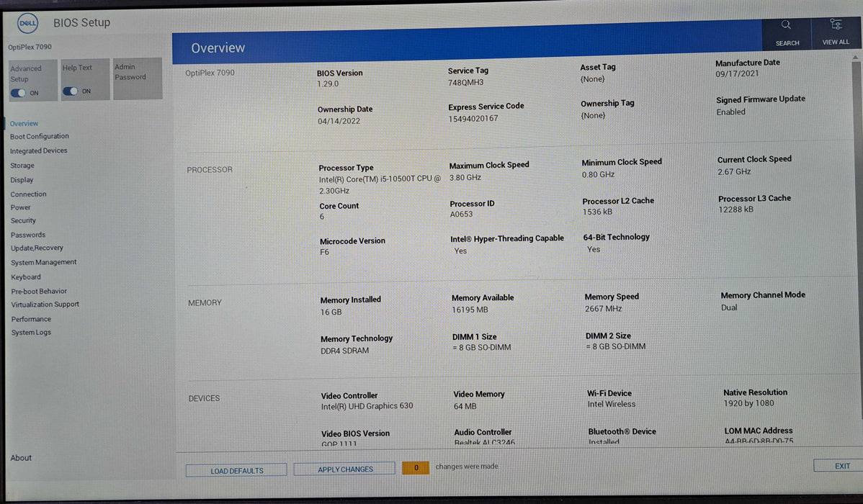Open the Admin Password tile
This screenshot has height=504, width=863.
(x=138, y=78)
